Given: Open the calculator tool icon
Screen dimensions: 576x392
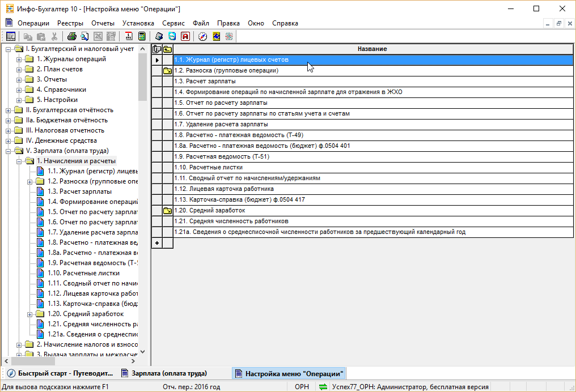Looking at the screenshot, I should [x=141, y=36].
